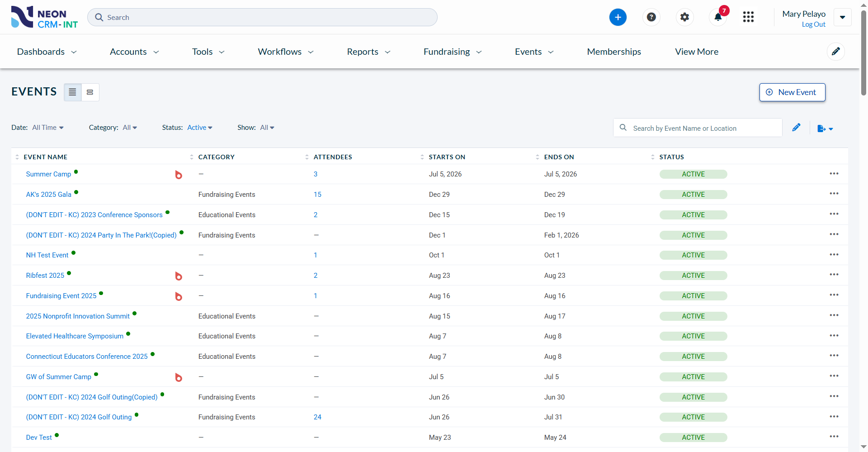Viewport: 868px width, 452px height.
Task: Click the New Event button
Action: point(792,92)
